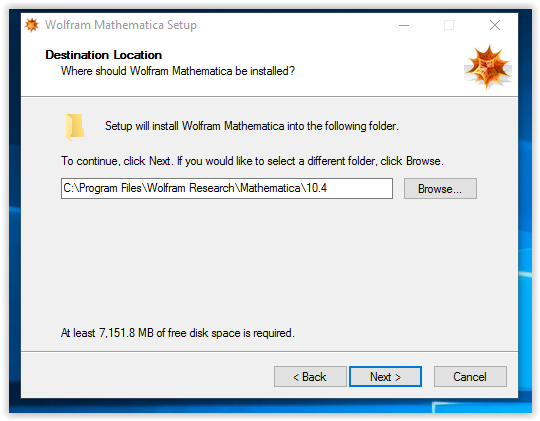
Task: Click the empty gray area below the path field
Action: 269,262
